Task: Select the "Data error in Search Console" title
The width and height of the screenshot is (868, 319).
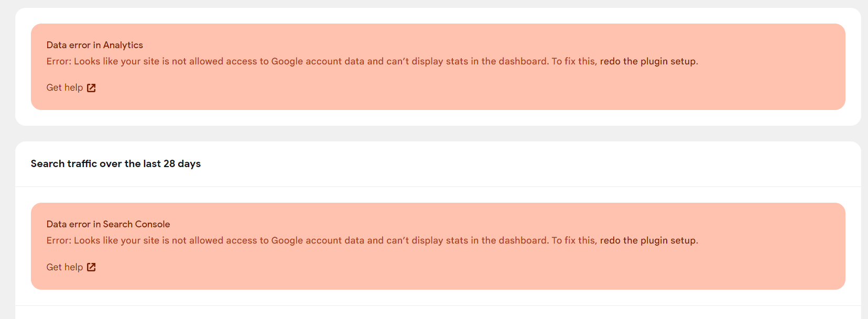Action: point(108,224)
